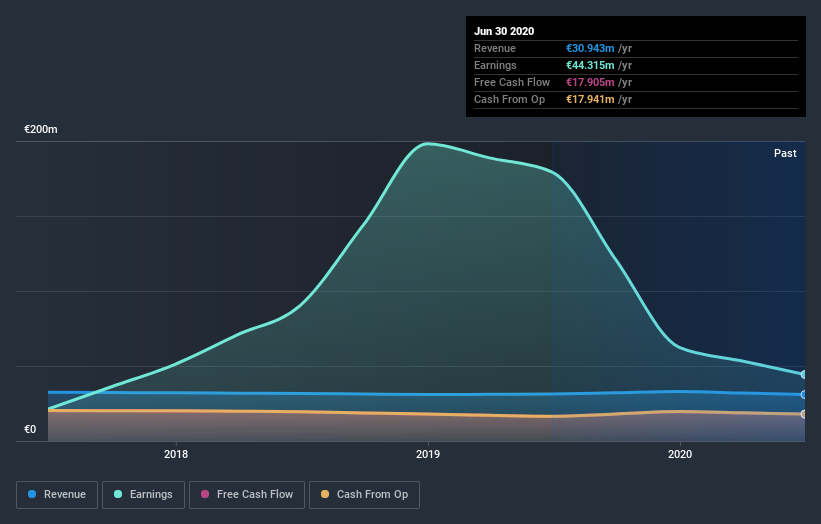
Task: Toggle the Earnings series legend button
Action: [143, 495]
